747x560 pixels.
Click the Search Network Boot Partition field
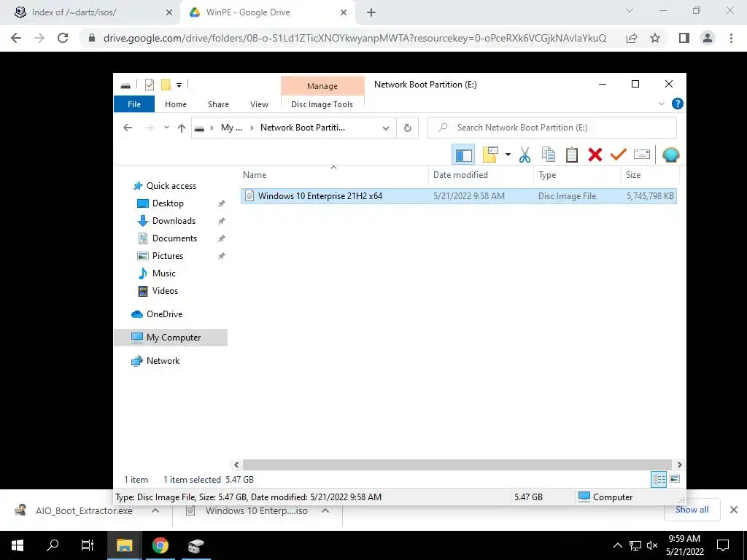pos(551,128)
